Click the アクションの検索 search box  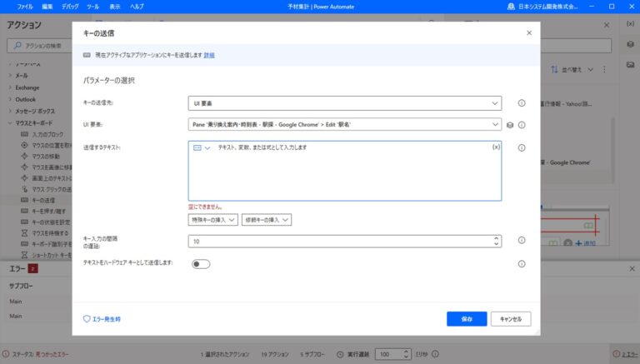click(x=40, y=46)
